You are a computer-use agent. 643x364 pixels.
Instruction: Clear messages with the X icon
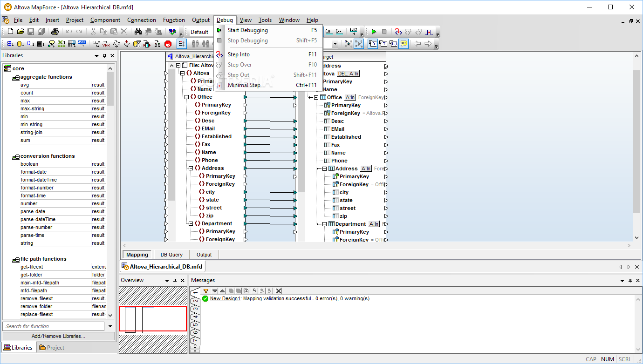click(279, 291)
